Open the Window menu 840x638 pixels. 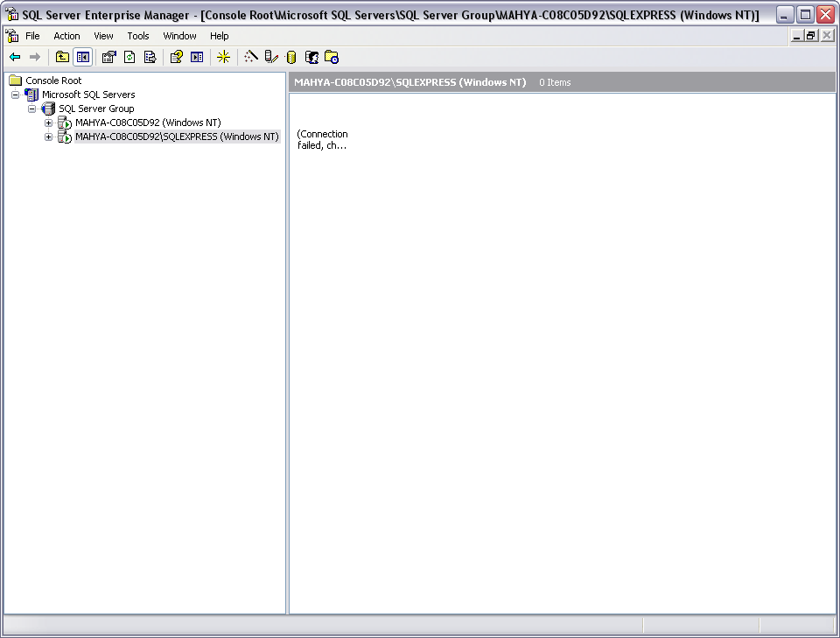pos(179,36)
